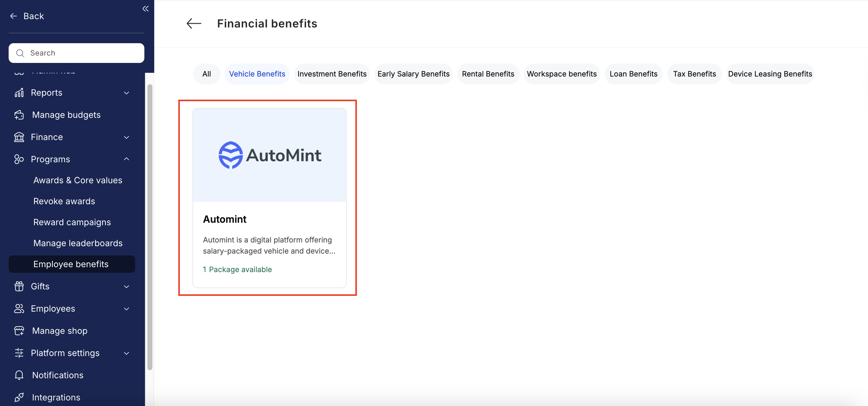Viewport: 868px width, 406px height.
Task: Click the sidebar vertical scrollbar
Action: click(x=150, y=227)
